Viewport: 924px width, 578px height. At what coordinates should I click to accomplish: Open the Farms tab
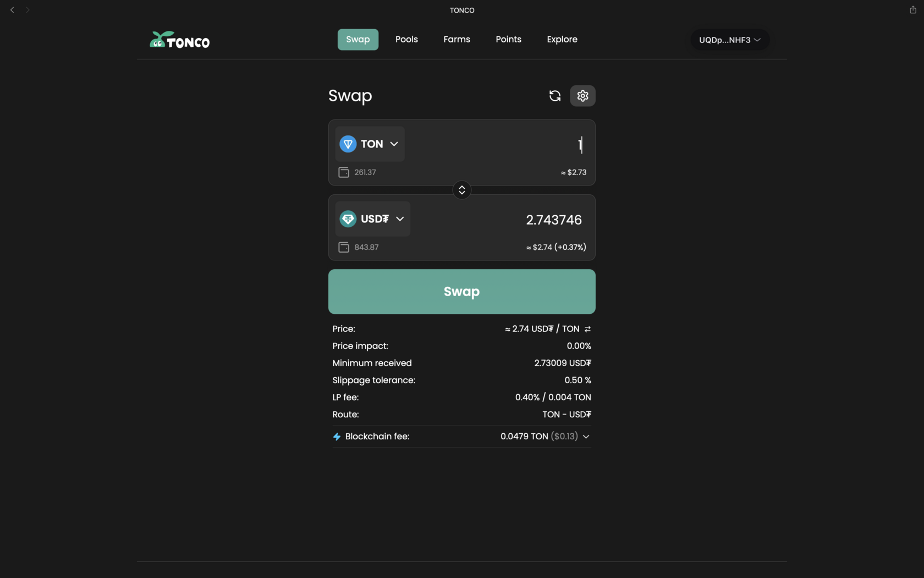(x=457, y=40)
